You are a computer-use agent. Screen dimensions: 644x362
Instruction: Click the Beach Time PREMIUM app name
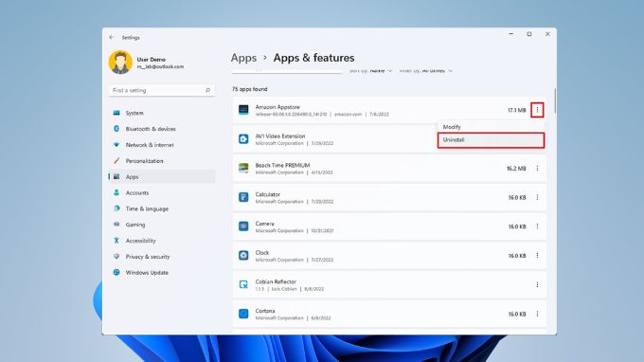pos(282,165)
